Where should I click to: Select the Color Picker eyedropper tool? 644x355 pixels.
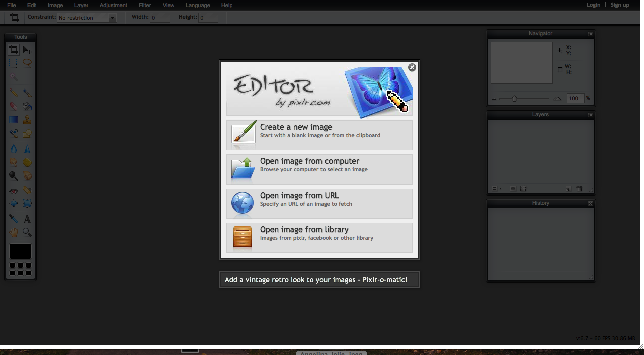tap(14, 219)
